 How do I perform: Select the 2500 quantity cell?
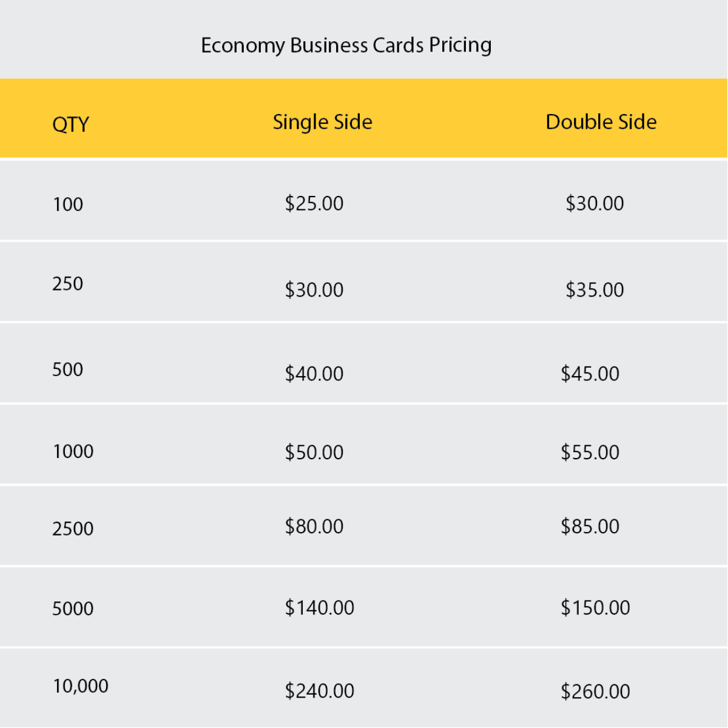(73, 528)
